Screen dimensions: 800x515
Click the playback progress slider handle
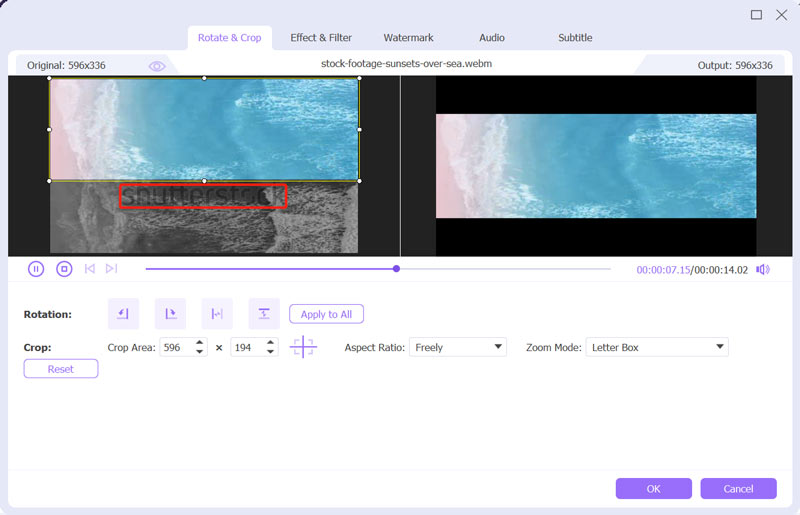(x=396, y=268)
